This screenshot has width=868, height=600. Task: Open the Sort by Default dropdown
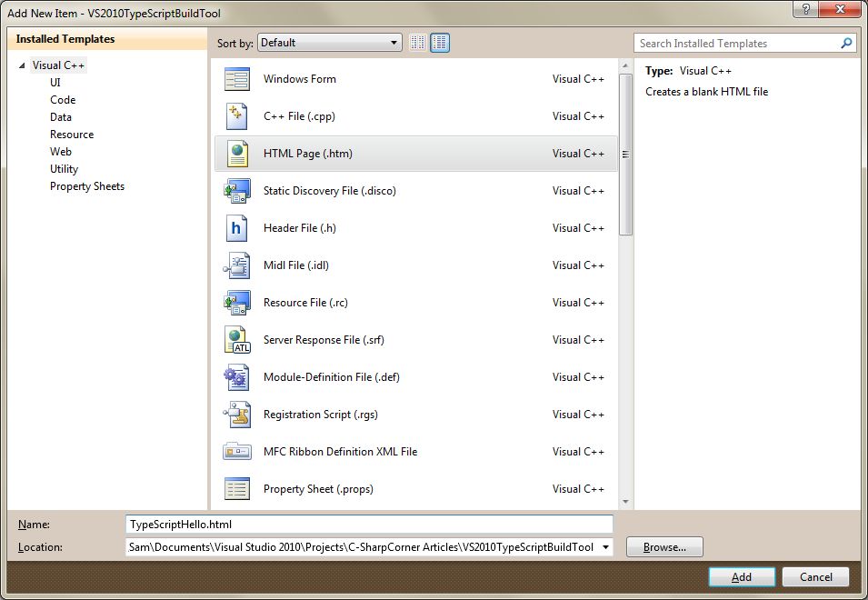(329, 43)
